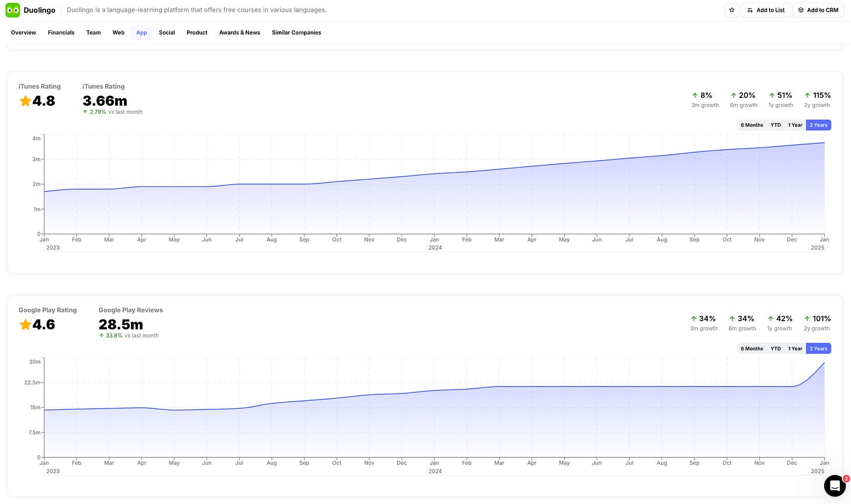Click the 34% 3m growth stat

[704, 324]
